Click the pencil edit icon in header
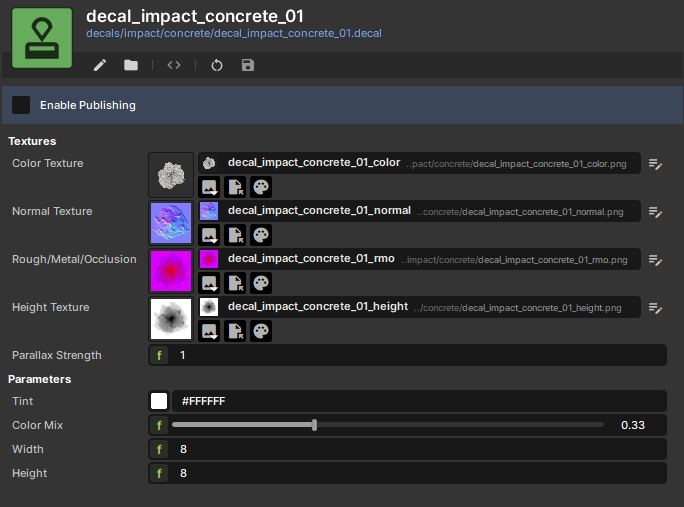684x507 pixels. (x=100, y=65)
